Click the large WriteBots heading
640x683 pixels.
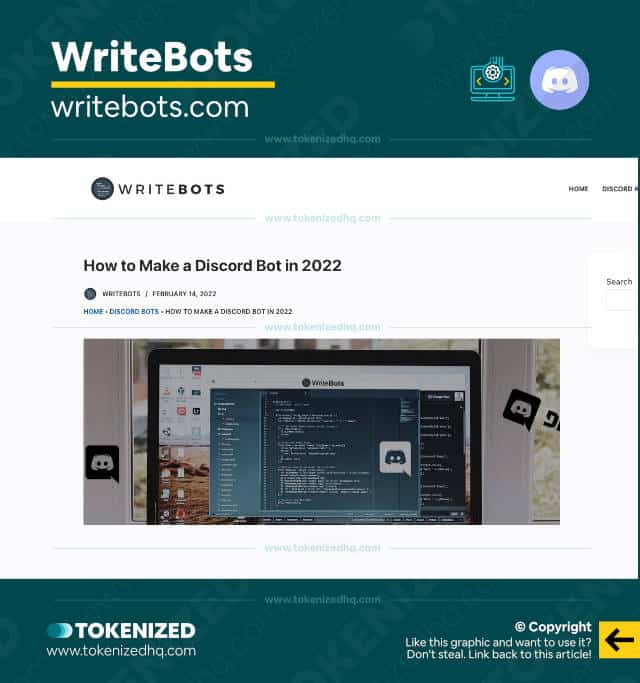[x=152, y=57]
